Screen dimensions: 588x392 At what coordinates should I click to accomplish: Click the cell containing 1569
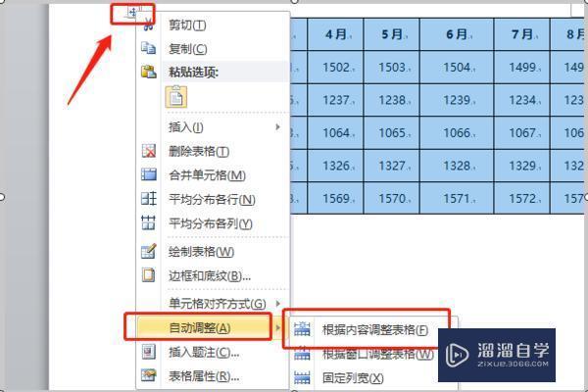335,198
